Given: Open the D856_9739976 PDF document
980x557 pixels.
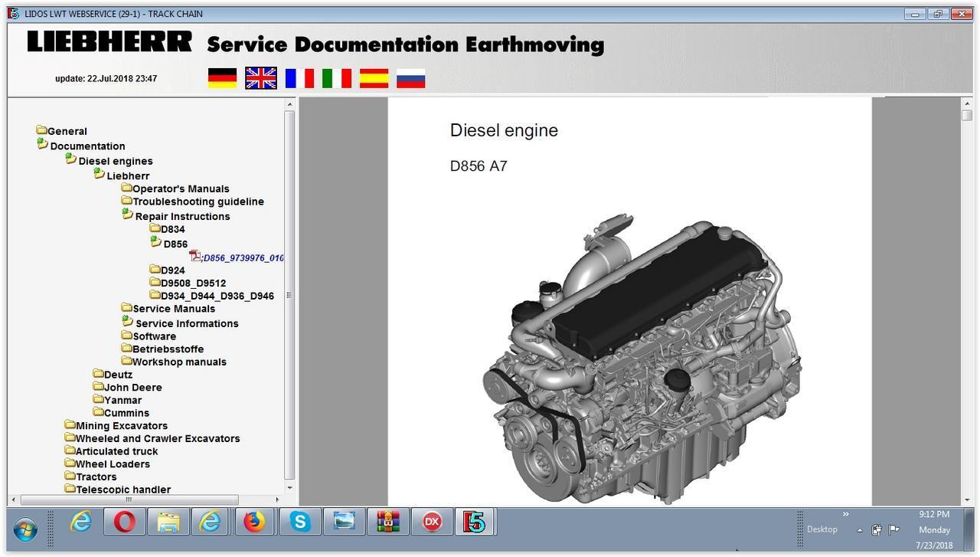Looking at the screenshot, I should 242,258.
